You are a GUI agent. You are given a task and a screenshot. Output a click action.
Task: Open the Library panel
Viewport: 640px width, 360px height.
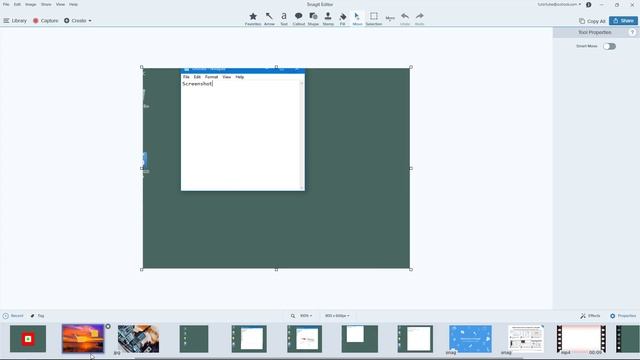coord(15,20)
